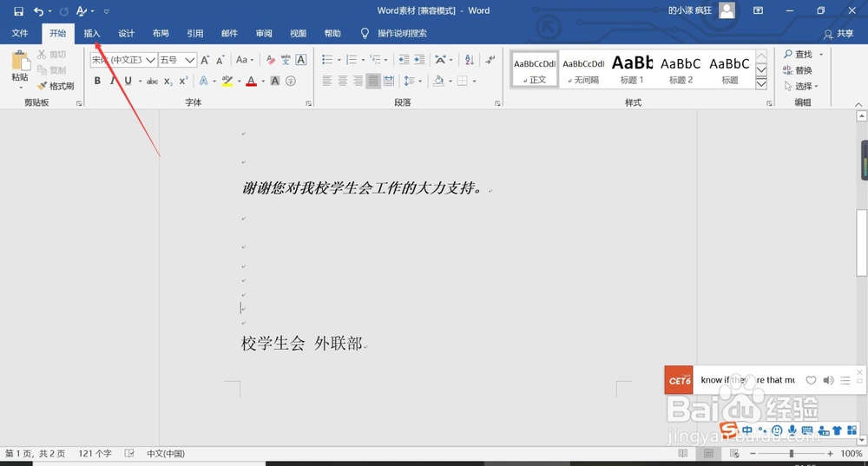The width and height of the screenshot is (868, 466).
Task: Toggle Bold formatting
Action: [x=97, y=82]
